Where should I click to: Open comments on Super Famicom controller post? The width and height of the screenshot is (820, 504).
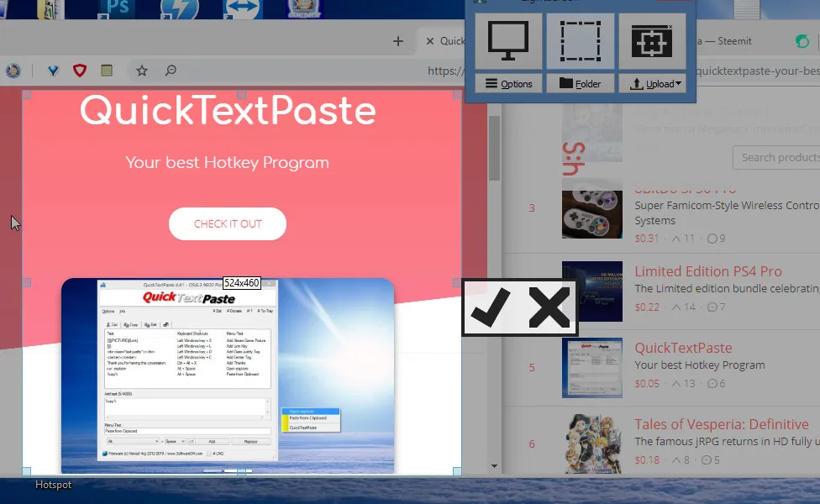[x=716, y=239]
